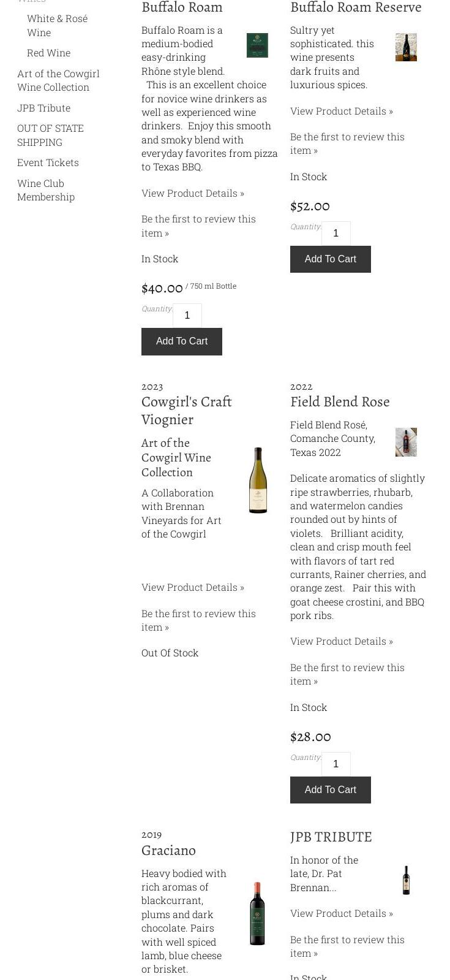Open the Red Wine category

[48, 53]
